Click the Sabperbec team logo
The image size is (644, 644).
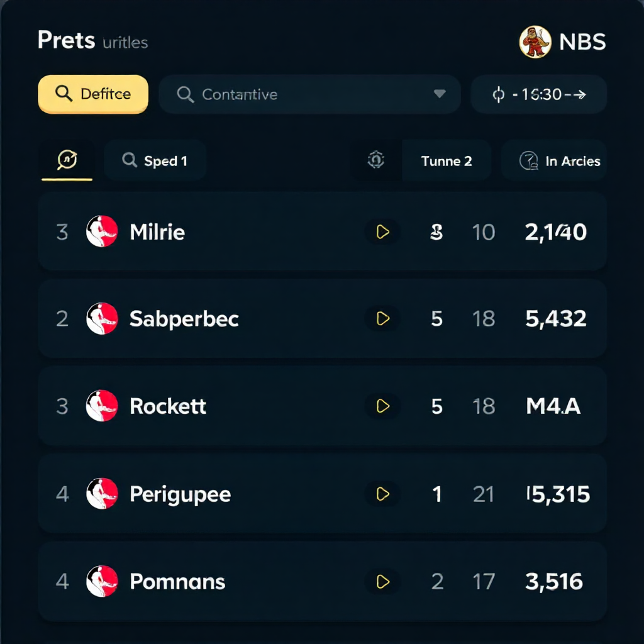pos(102,318)
